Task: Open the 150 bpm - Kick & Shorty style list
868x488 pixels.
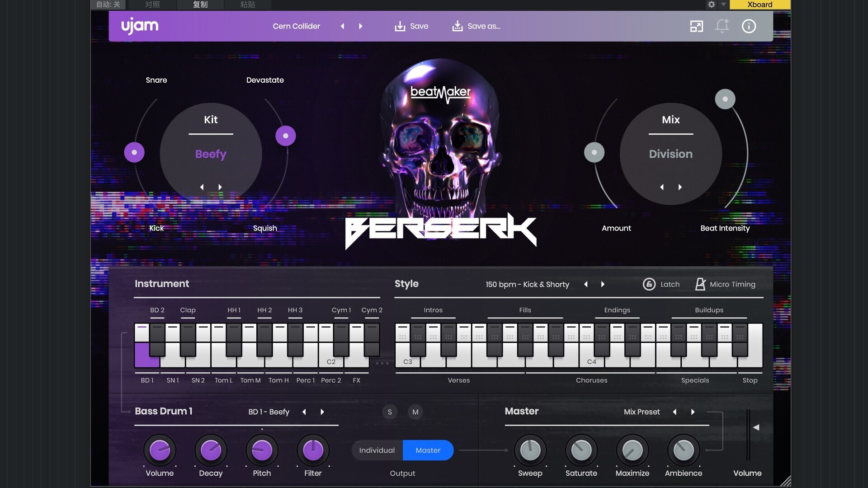Action: [527, 285]
